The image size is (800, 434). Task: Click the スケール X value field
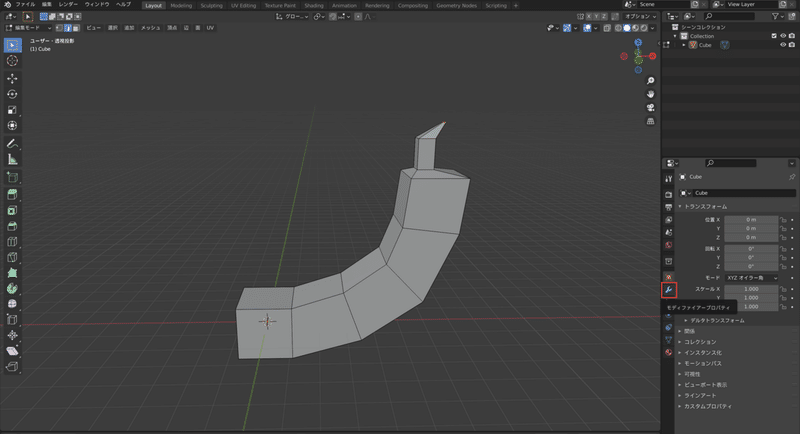[753, 288]
